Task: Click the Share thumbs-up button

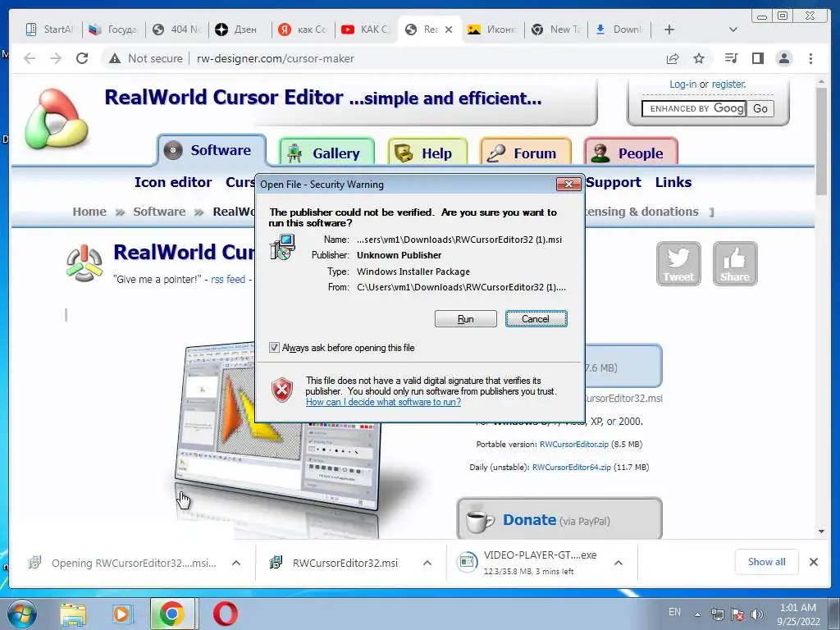Action: tap(734, 263)
